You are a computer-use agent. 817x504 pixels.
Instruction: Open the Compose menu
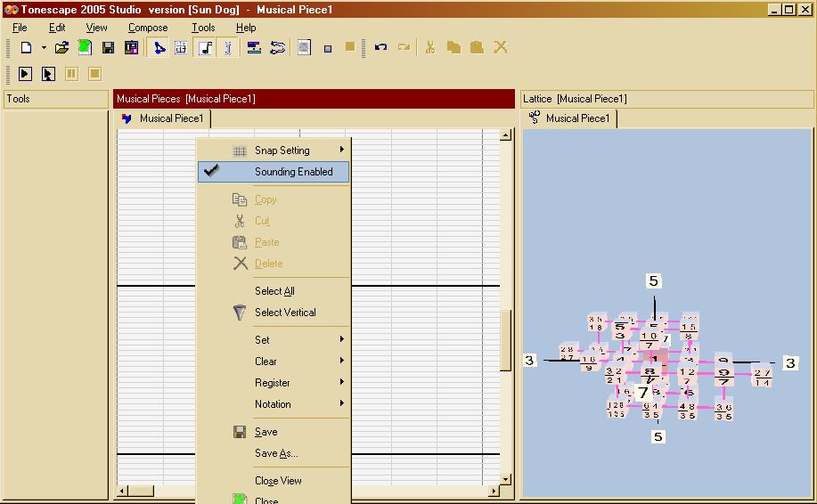(148, 28)
